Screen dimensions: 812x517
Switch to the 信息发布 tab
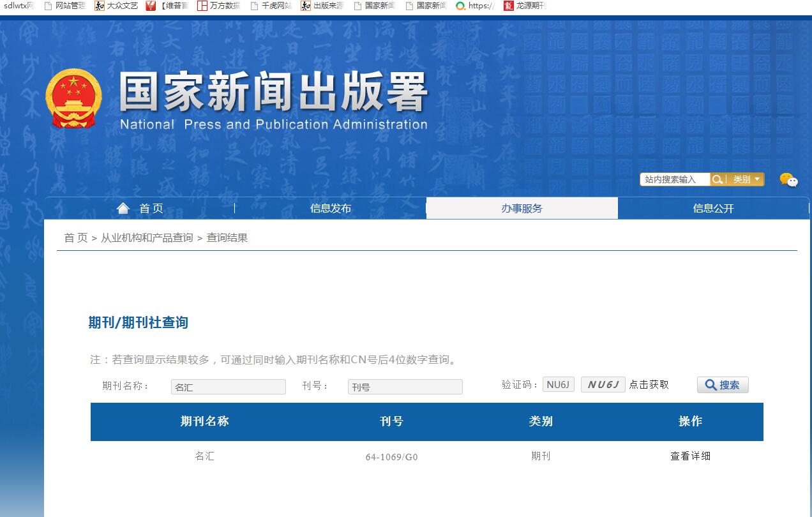(x=330, y=207)
